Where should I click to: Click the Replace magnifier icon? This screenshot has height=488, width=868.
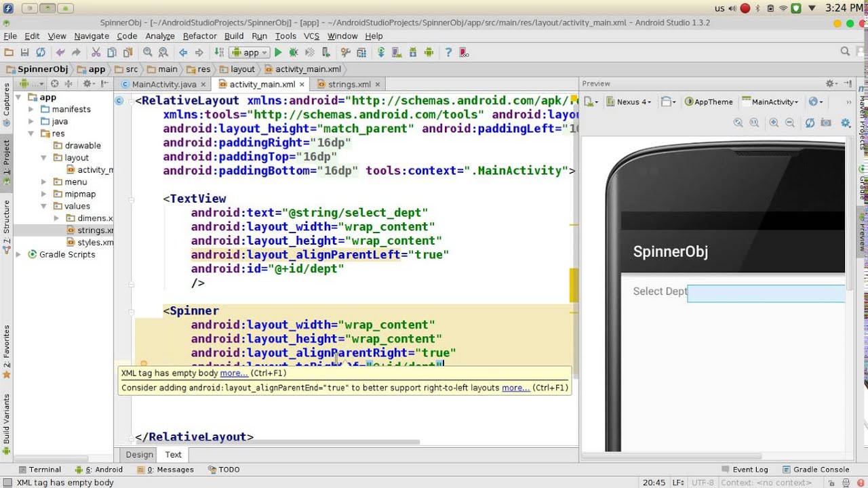(163, 52)
